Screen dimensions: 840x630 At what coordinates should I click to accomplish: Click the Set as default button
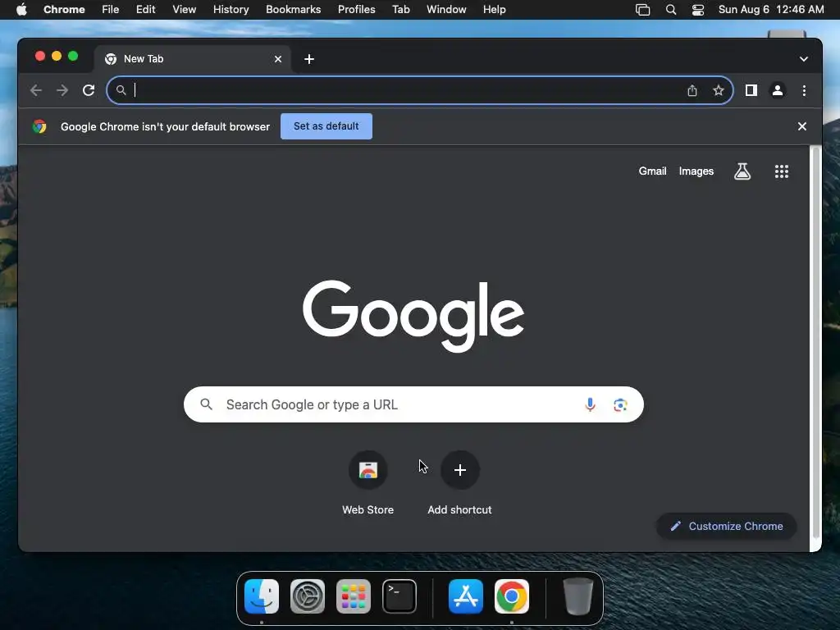click(x=326, y=126)
